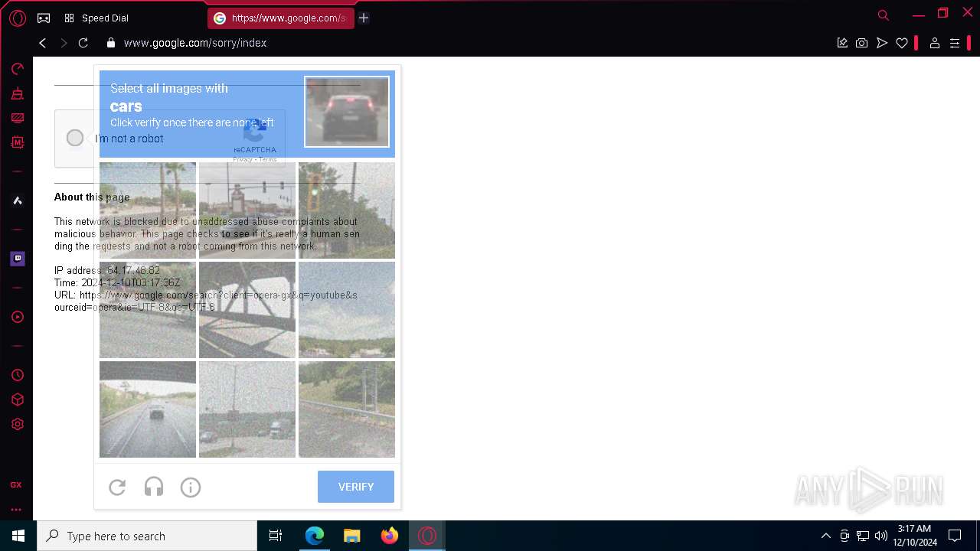Open Easy Setup sliders icon
980x551 pixels.
(954, 43)
